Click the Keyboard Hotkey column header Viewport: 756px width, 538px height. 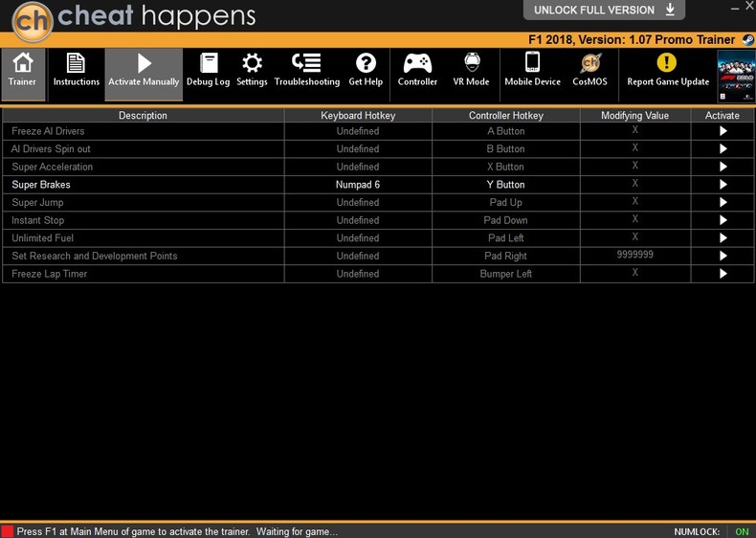[x=358, y=115]
